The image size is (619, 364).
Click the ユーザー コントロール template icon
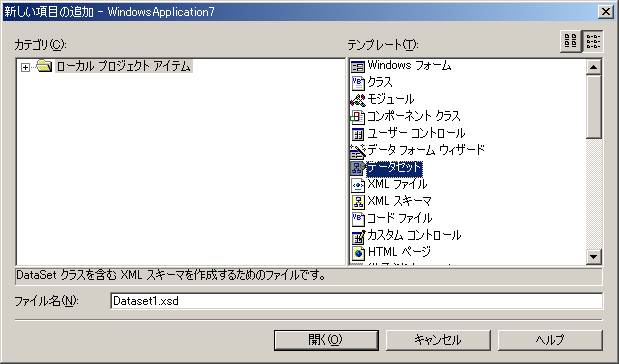[358, 134]
